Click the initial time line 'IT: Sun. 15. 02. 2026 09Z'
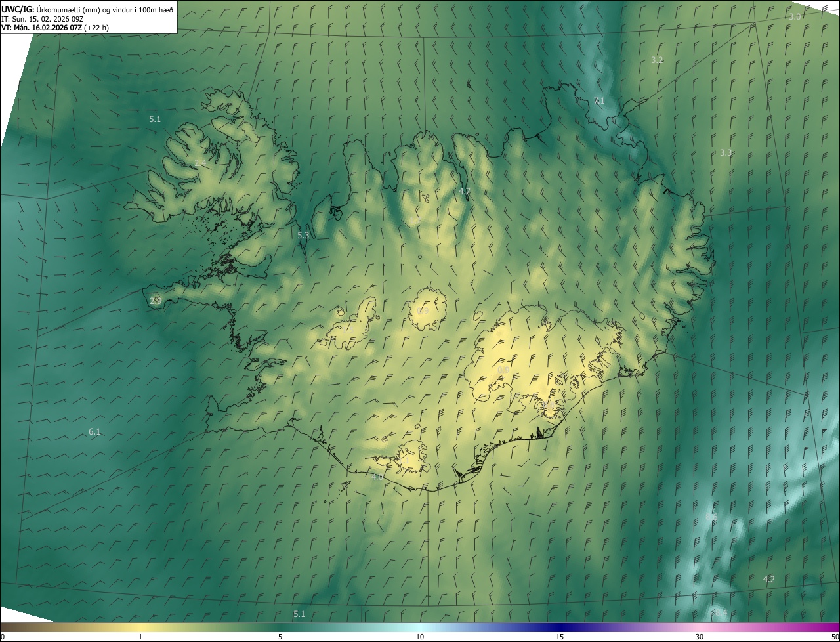 [43, 18]
